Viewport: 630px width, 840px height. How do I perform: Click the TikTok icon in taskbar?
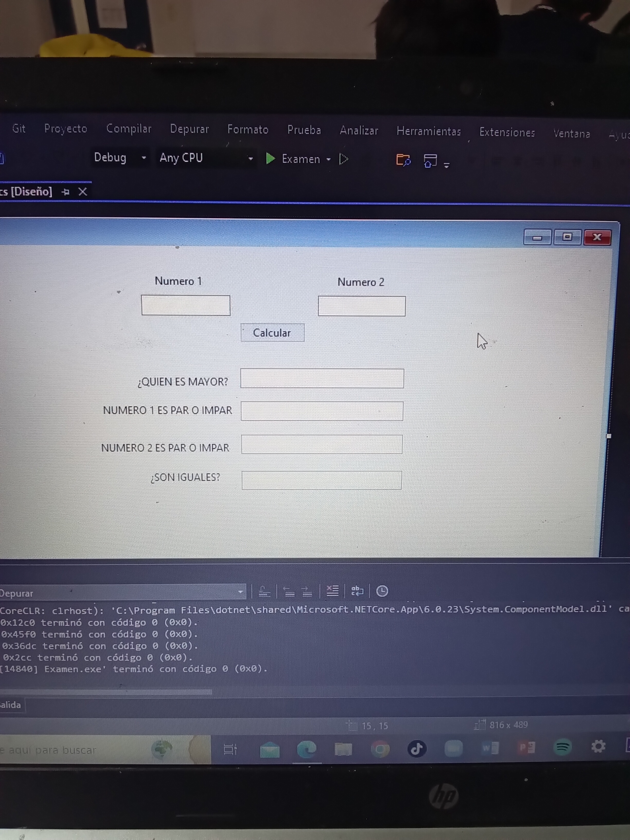tap(417, 748)
